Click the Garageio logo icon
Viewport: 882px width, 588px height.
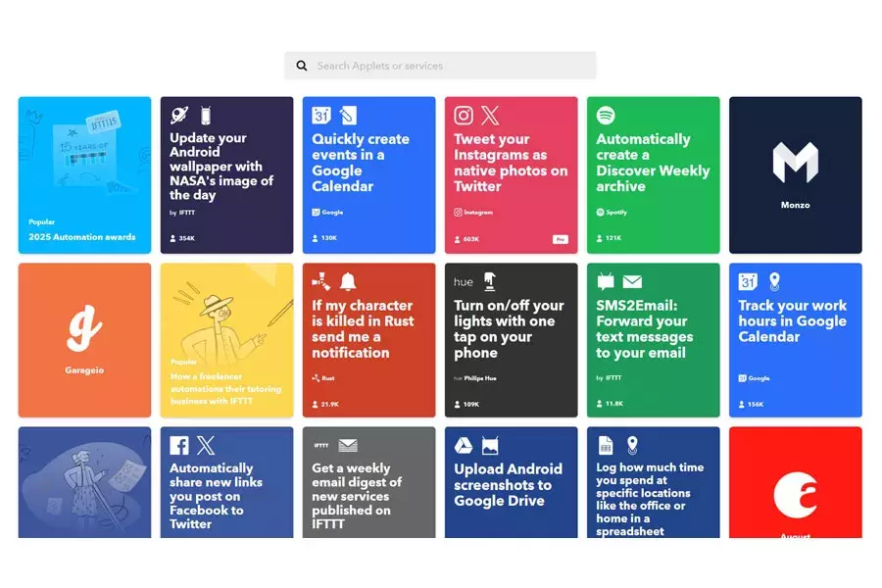(x=84, y=328)
